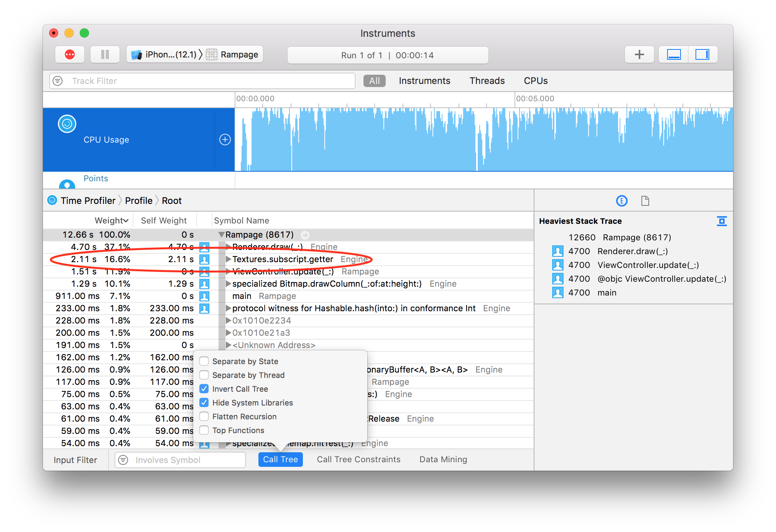This screenshot has width=776, height=532.
Task: Click the 00:05.000 timeline ruler mark
Action: 535,99
